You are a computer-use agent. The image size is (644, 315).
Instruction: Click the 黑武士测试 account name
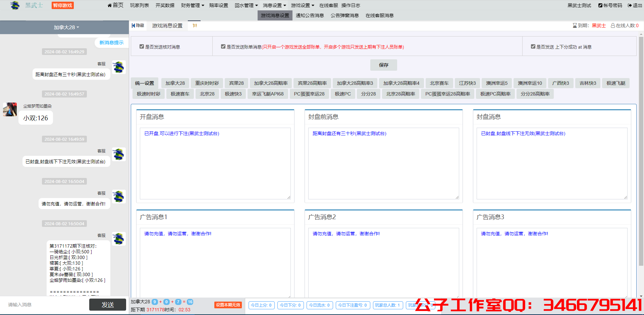tap(579, 5)
